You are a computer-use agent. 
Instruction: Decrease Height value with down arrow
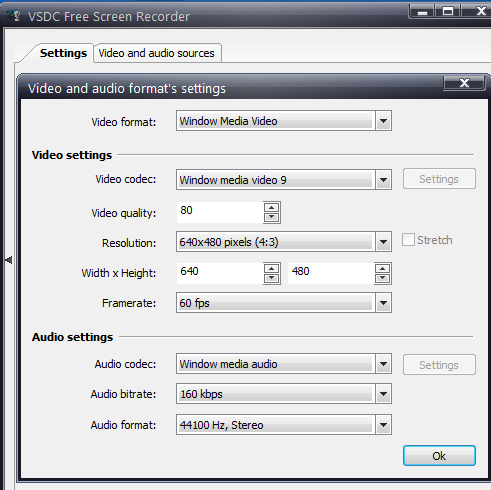(x=382, y=278)
